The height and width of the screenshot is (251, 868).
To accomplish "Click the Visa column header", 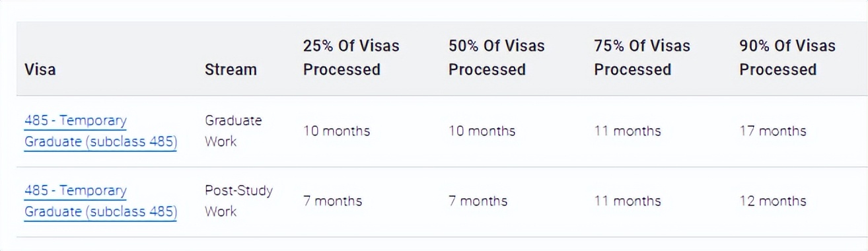I will (x=40, y=69).
